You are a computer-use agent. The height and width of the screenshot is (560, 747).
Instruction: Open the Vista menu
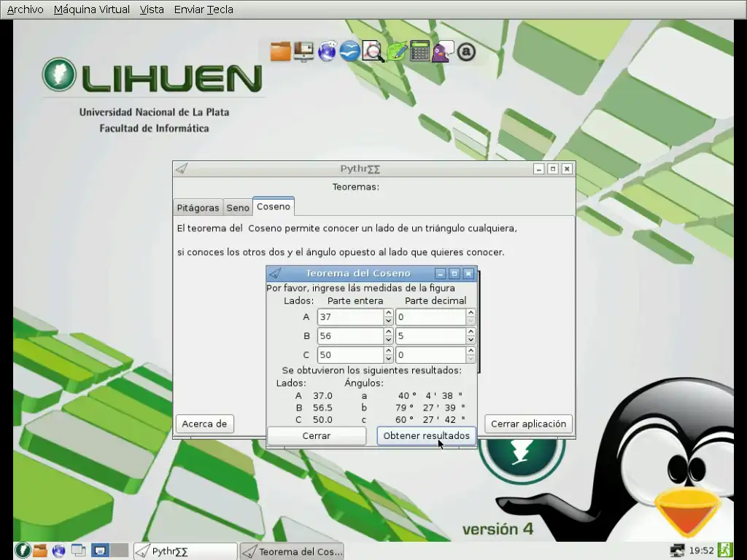click(x=152, y=9)
